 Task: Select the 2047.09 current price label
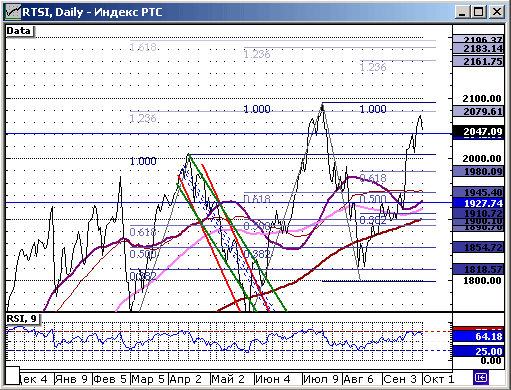tap(478, 132)
